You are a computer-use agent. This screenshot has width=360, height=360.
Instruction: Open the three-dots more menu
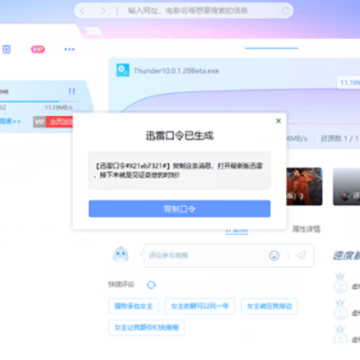pyautogui.click(x=69, y=49)
